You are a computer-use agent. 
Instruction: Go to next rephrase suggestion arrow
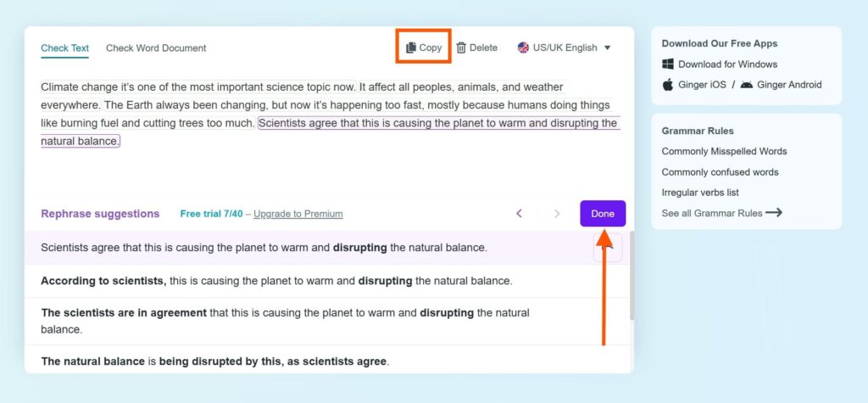click(557, 214)
